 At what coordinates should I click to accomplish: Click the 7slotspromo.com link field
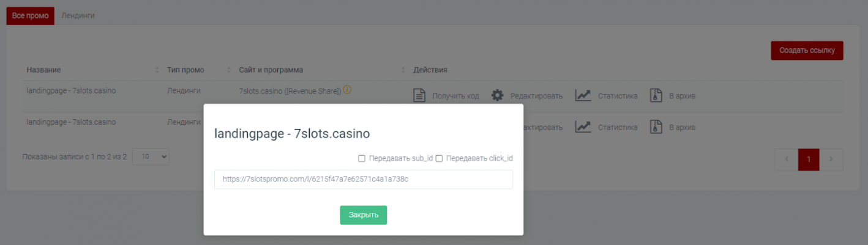[364, 180]
